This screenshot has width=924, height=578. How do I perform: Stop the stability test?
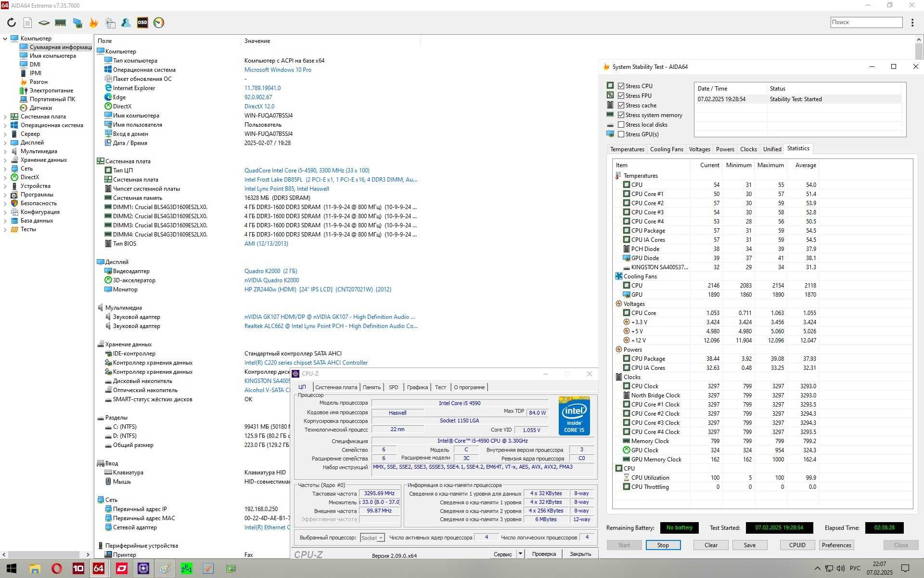tap(663, 545)
